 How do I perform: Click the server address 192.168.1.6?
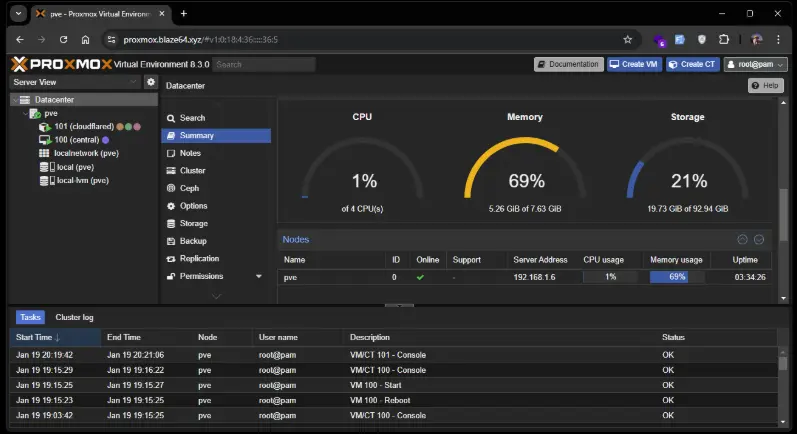pyautogui.click(x=534, y=277)
